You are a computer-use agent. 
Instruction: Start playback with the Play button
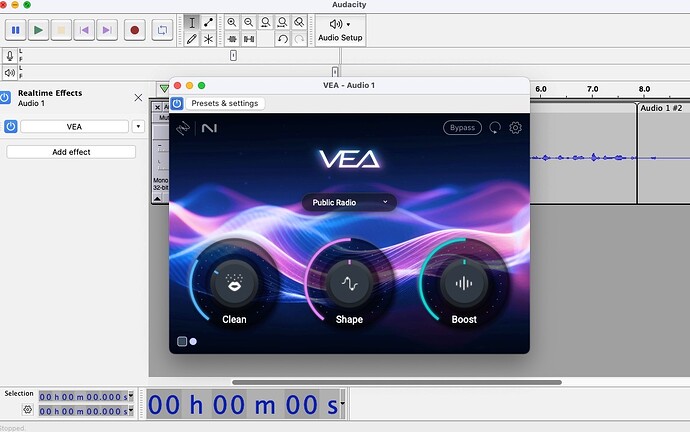pyautogui.click(x=38, y=30)
